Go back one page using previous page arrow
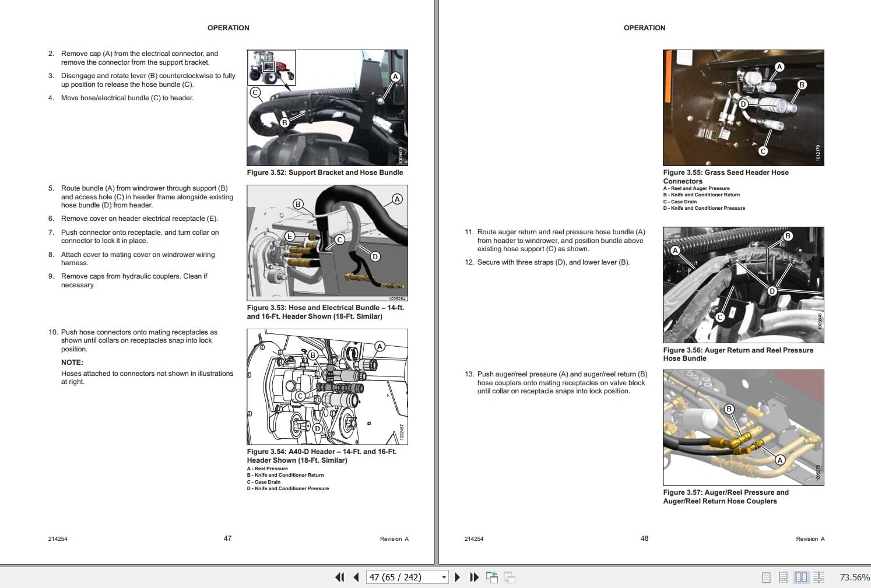 tap(356, 577)
